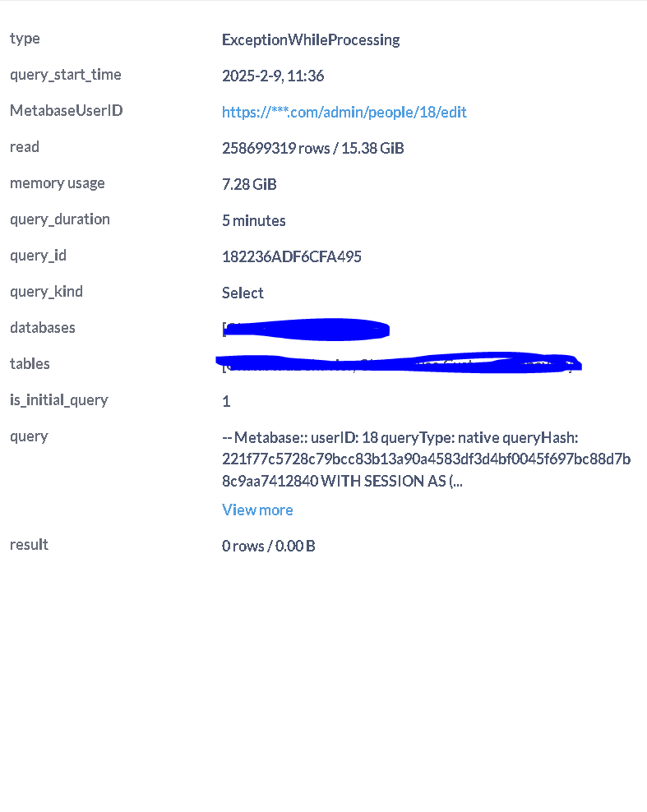Click the Metabase query text beginning with userID

[x=427, y=459]
